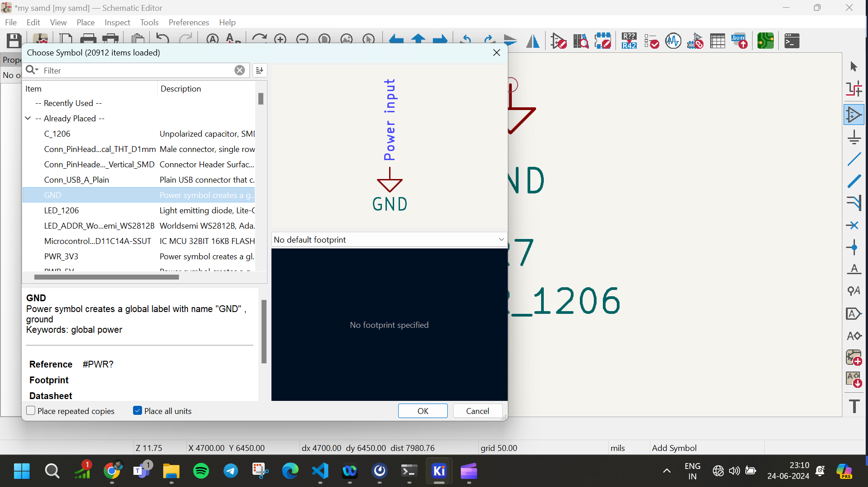Select the arrow selection tool

tap(854, 67)
